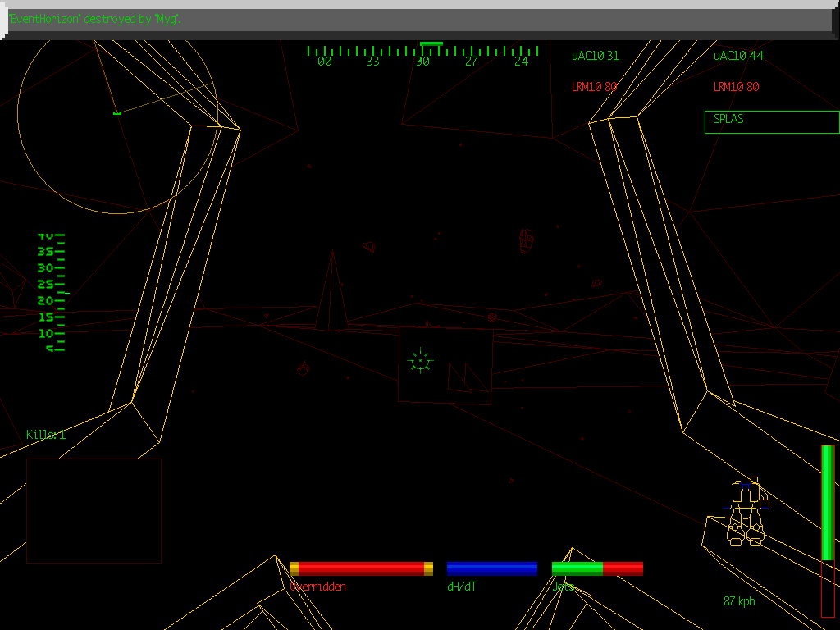
Task: Toggle the dH/dT heat-change display
Action: pyautogui.click(x=461, y=587)
